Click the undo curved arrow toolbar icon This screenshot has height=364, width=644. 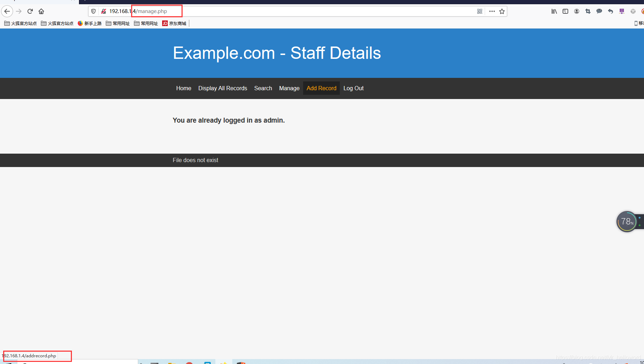point(611,11)
